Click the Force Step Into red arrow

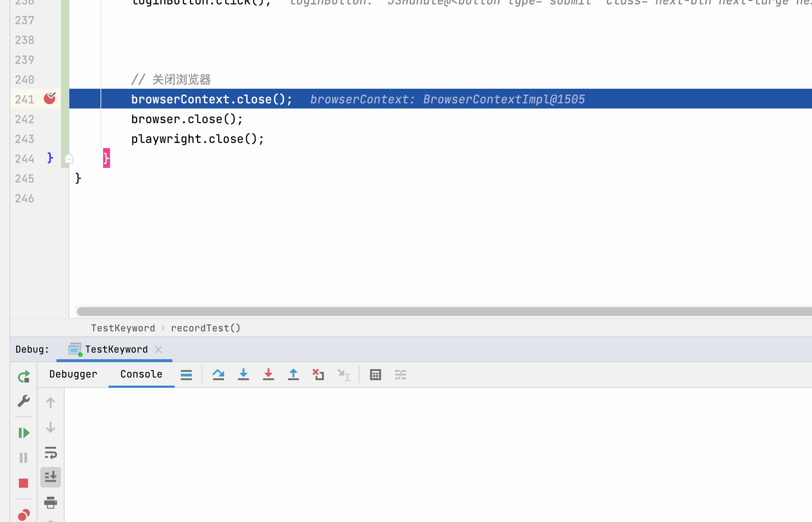268,374
